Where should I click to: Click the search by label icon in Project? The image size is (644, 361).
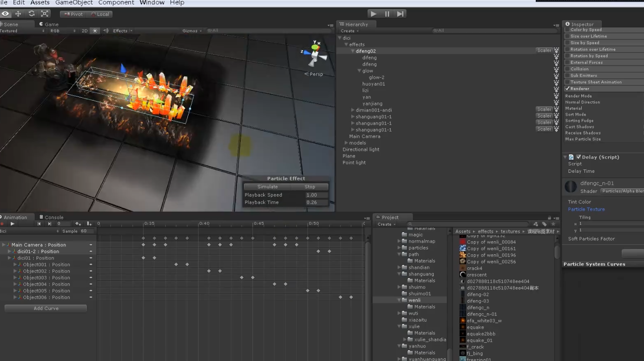(544, 224)
